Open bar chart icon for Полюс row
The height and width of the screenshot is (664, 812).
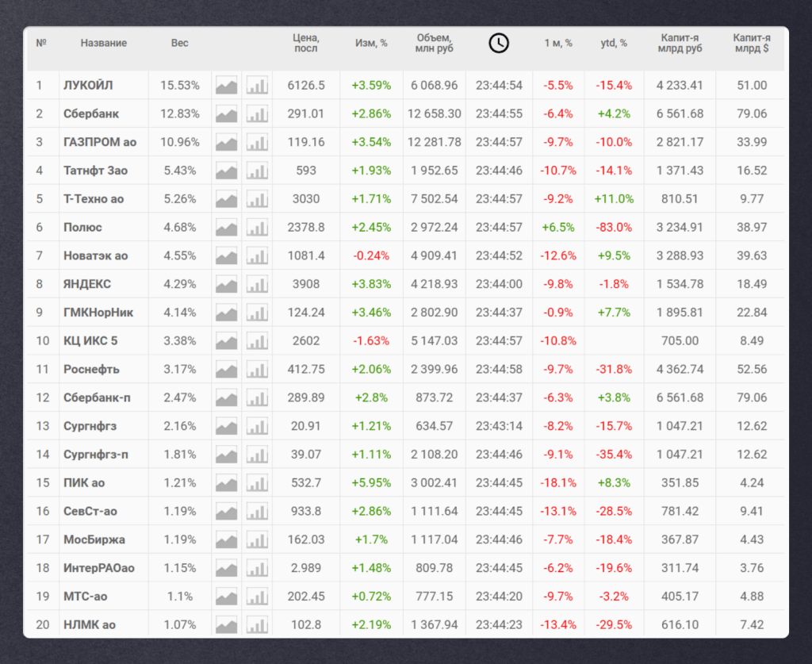(x=257, y=228)
